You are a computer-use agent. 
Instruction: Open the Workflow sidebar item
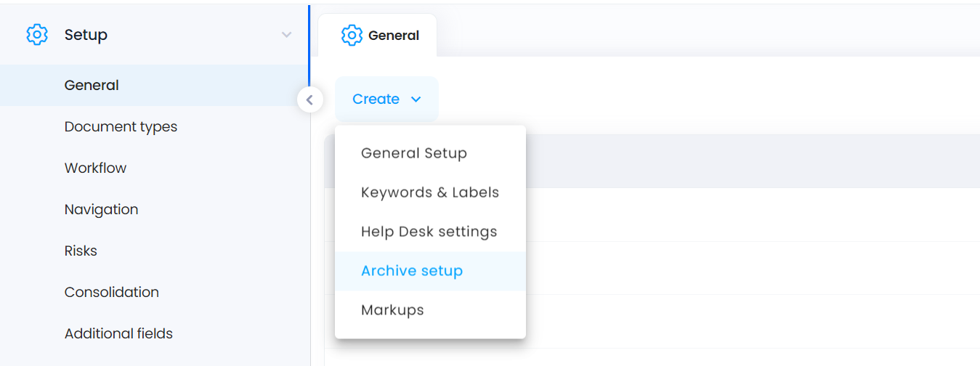point(154,168)
